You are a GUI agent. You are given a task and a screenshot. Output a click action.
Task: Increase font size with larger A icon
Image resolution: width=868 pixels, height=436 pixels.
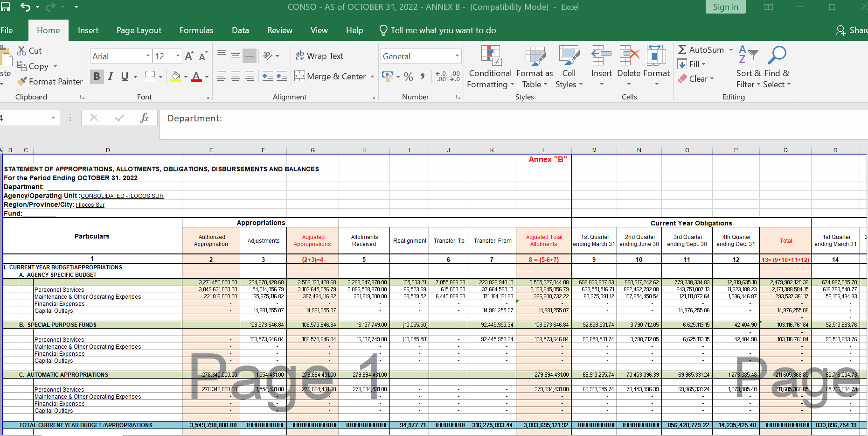click(x=189, y=56)
